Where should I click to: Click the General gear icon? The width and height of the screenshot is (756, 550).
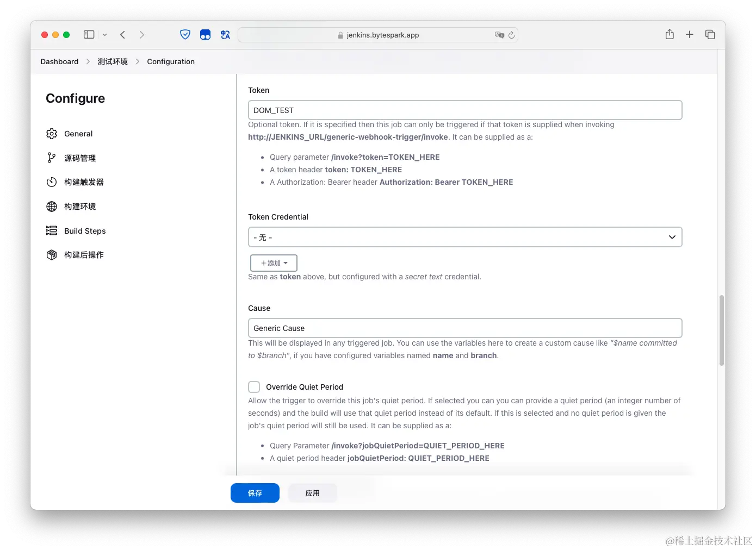[52, 134]
